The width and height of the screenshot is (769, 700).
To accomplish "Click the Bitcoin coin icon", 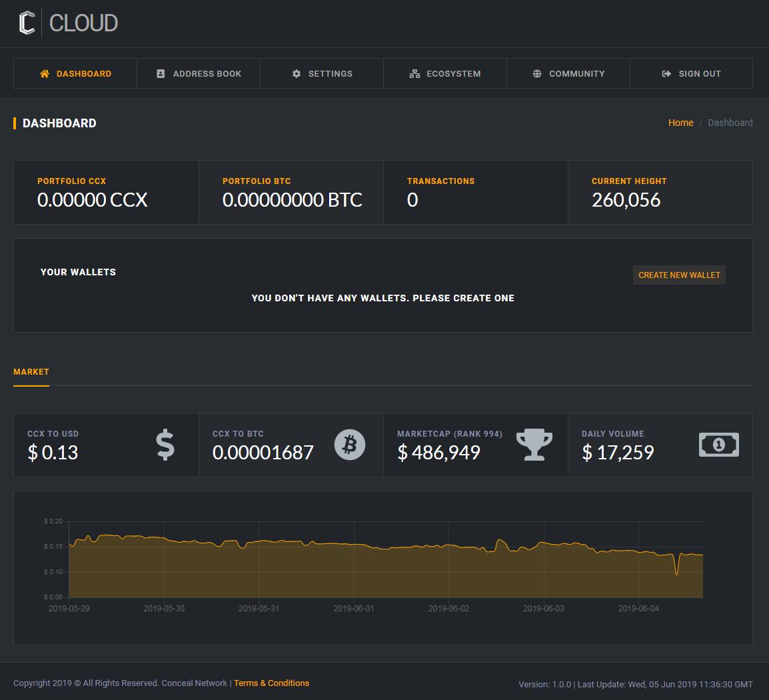I will [x=349, y=445].
